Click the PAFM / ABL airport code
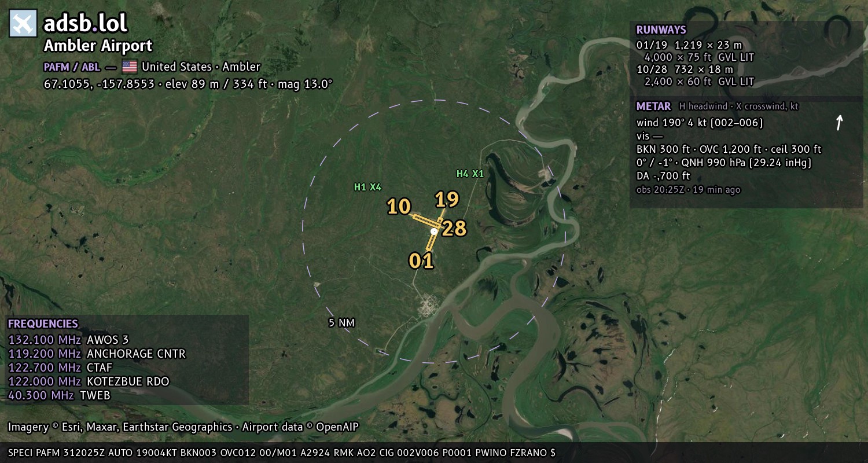Screen dimensions: 868x463 pyautogui.click(x=72, y=67)
